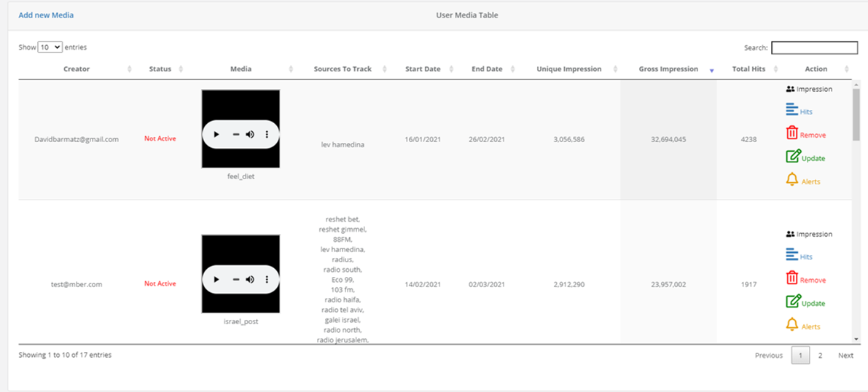
Task: Open Alerts for israel_post media
Action: coord(802,326)
